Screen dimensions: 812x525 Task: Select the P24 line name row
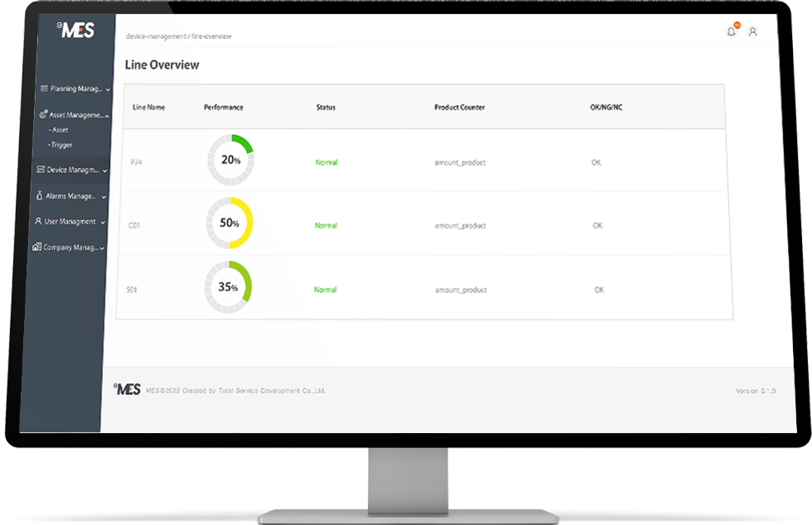tap(136, 162)
